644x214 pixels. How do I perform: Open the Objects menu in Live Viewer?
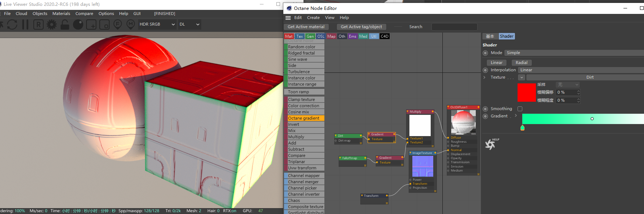[40, 14]
